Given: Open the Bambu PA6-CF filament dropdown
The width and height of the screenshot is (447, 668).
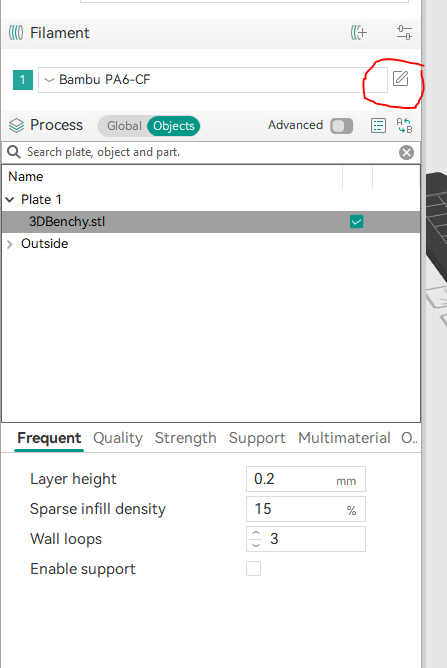Looking at the screenshot, I should pos(213,80).
